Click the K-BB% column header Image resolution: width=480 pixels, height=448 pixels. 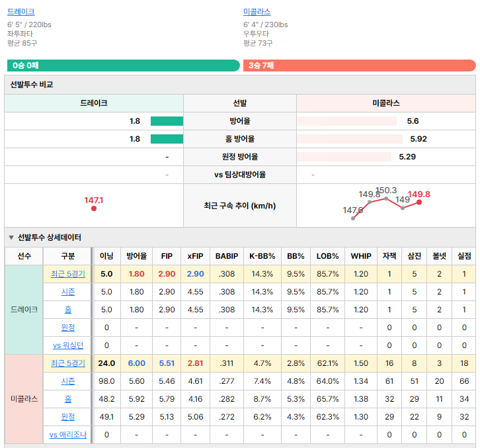(x=262, y=256)
